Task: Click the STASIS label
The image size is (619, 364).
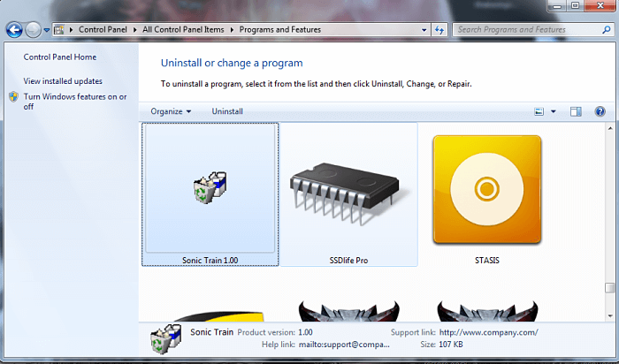Action: [487, 261]
